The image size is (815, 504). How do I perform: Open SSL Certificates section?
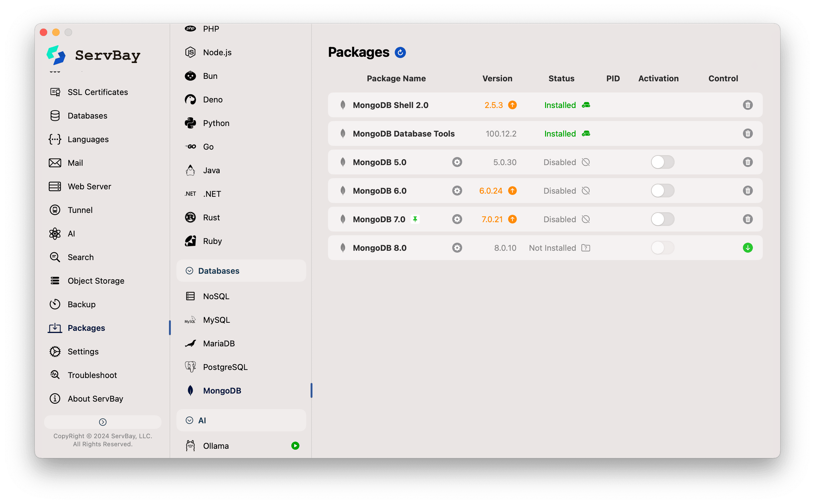pos(89,92)
